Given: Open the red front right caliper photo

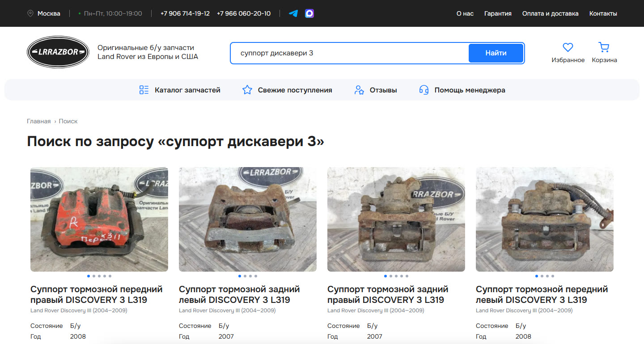Looking at the screenshot, I should point(99,219).
